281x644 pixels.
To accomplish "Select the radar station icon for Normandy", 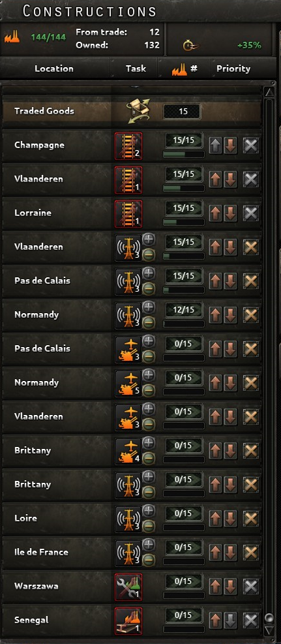I will (x=128, y=315).
